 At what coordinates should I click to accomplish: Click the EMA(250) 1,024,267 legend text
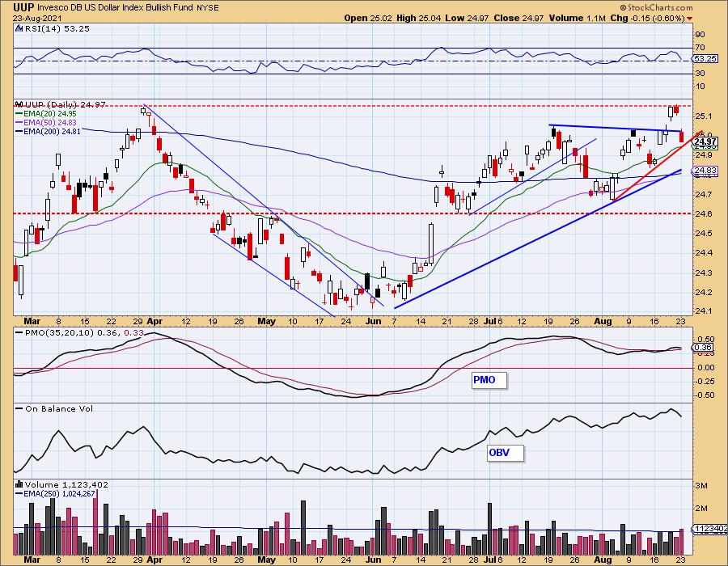coord(59,493)
